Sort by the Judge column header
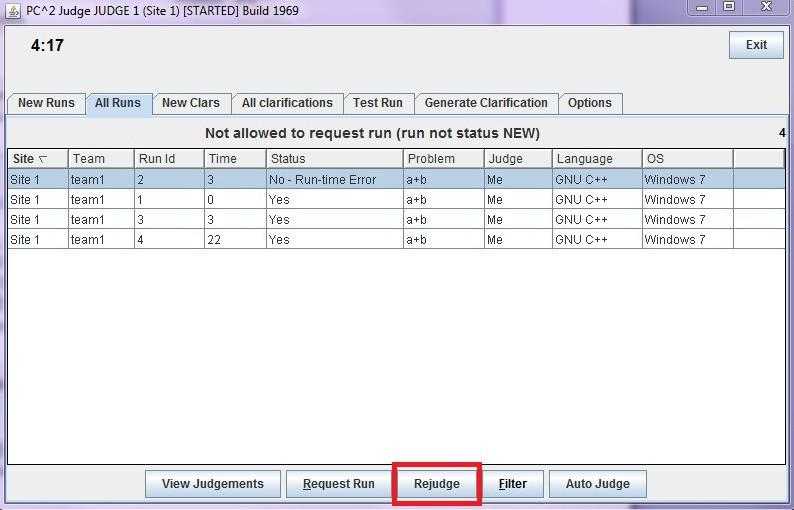Image resolution: width=794 pixels, height=510 pixels. 518,159
